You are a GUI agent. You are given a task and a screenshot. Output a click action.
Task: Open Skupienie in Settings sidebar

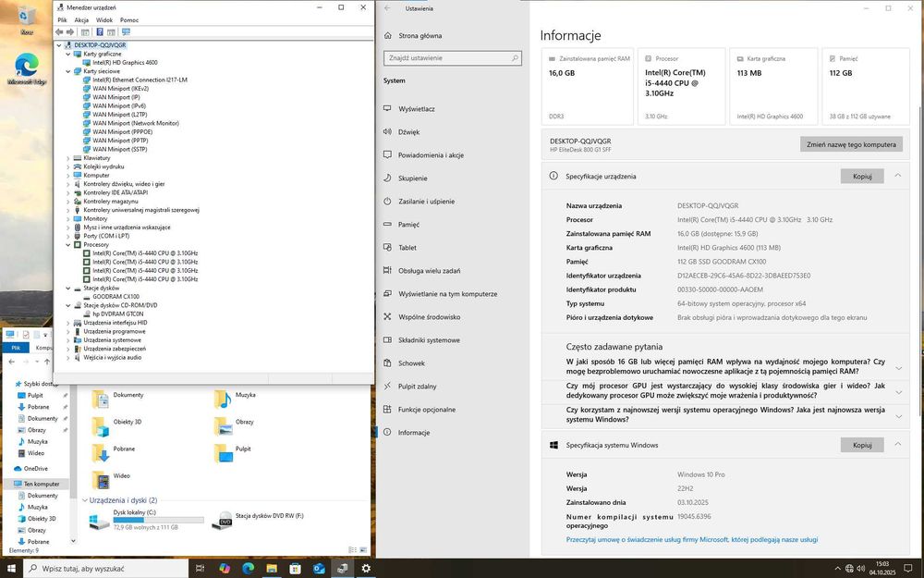[412, 178]
